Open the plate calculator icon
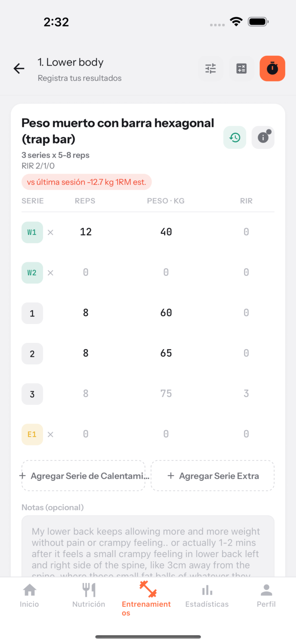The image size is (296, 644). pyautogui.click(x=242, y=68)
